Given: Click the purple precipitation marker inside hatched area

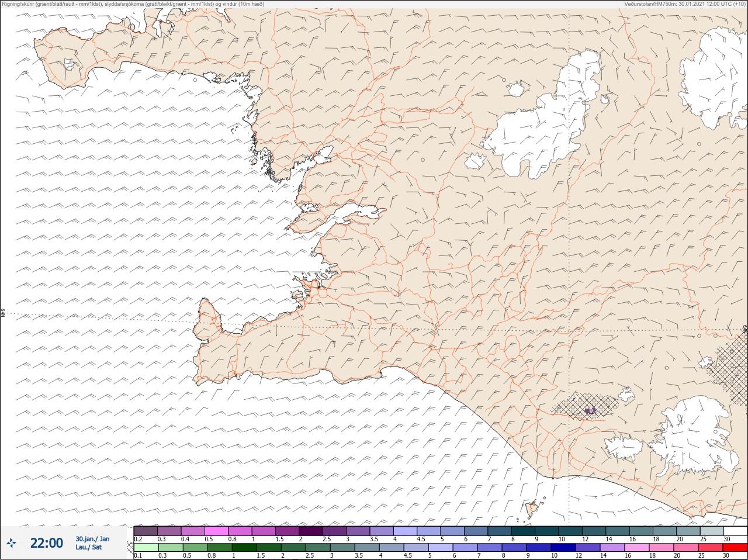Looking at the screenshot, I should click(x=591, y=411).
